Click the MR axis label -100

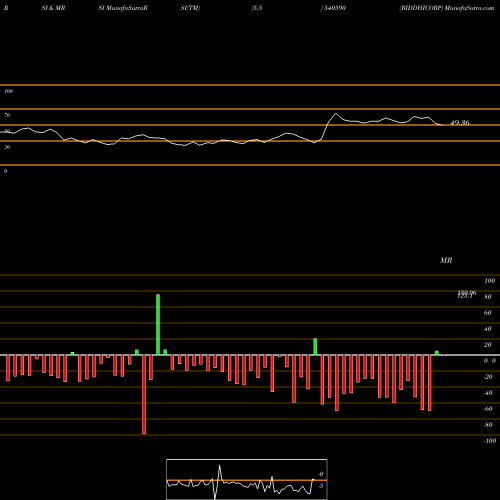click(490, 441)
